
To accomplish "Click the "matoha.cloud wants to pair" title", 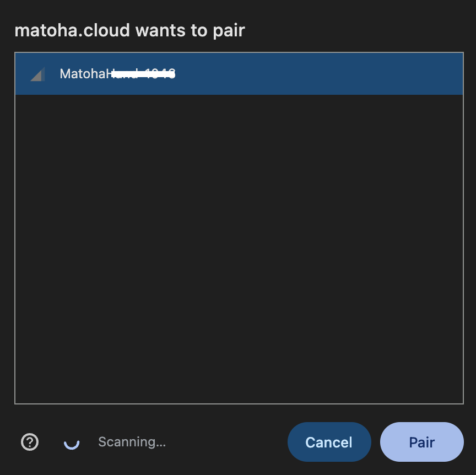I will click(129, 30).
